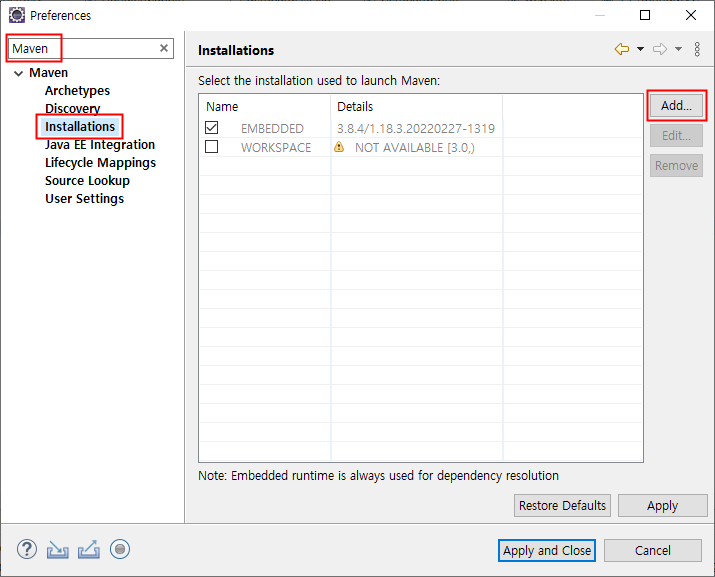Click the Details column header
The height and width of the screenshot is (577, 715).
tap(416, 106)
